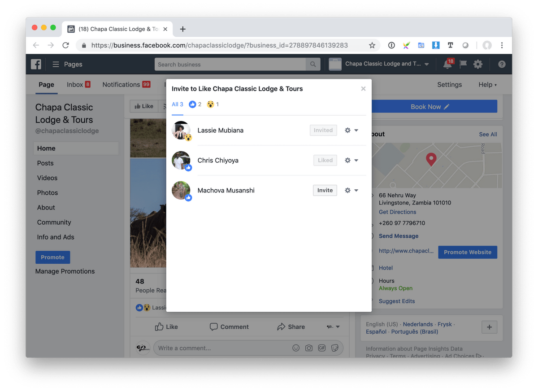Click the Suggest Edits link
This screenshot has width=538, height=392.
397,301
